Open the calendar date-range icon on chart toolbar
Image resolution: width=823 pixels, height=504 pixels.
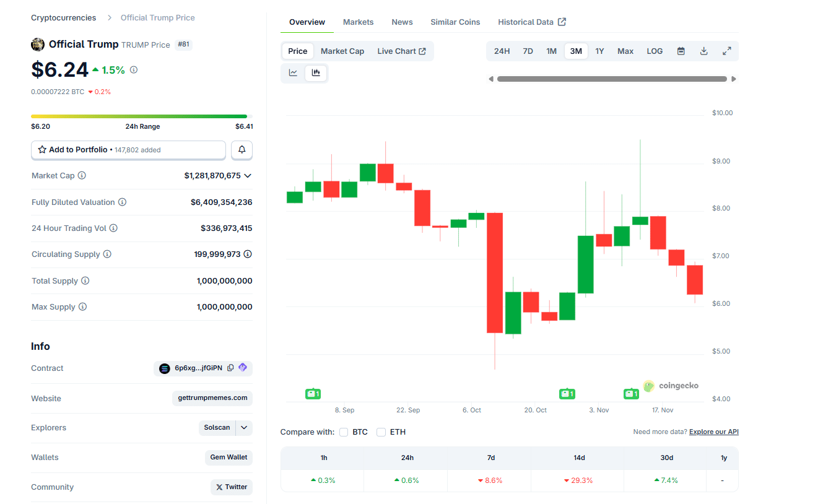(x=681, y=51)
